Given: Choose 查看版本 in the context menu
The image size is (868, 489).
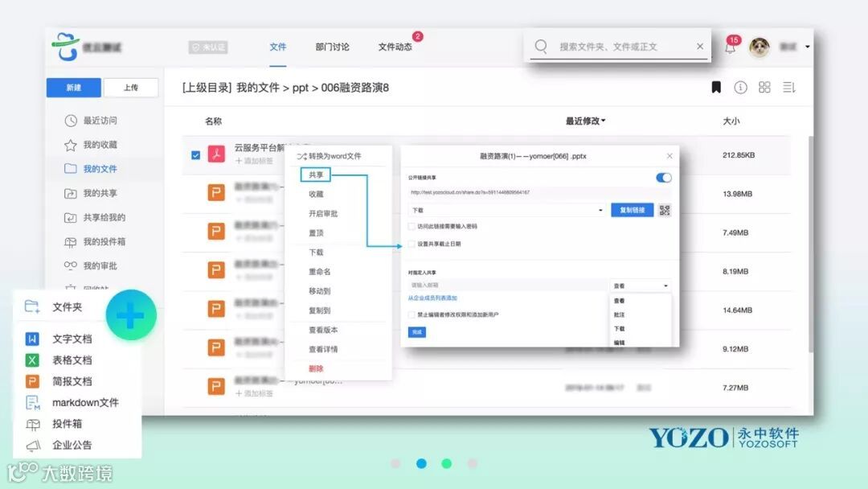Looking at the screenshot, I should [323, 330].
